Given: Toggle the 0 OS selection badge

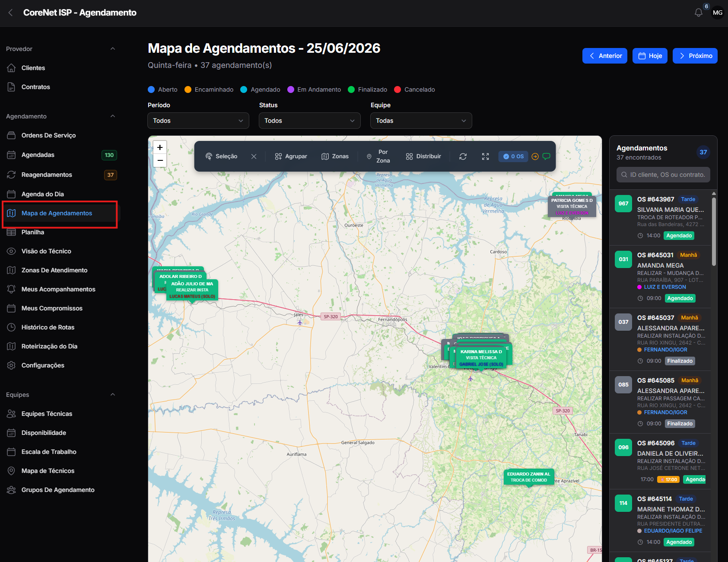Looking at the screenshot, I should point(513,156).
